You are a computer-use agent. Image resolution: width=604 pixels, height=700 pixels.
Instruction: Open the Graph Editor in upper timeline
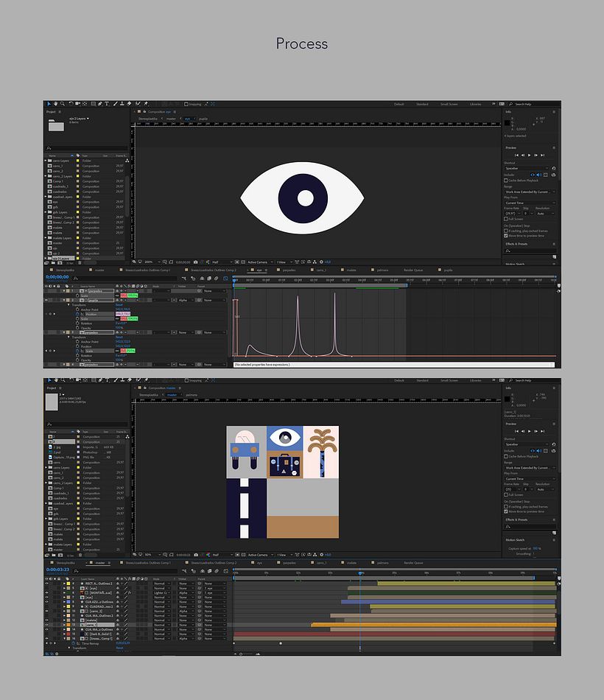(226, 278)
